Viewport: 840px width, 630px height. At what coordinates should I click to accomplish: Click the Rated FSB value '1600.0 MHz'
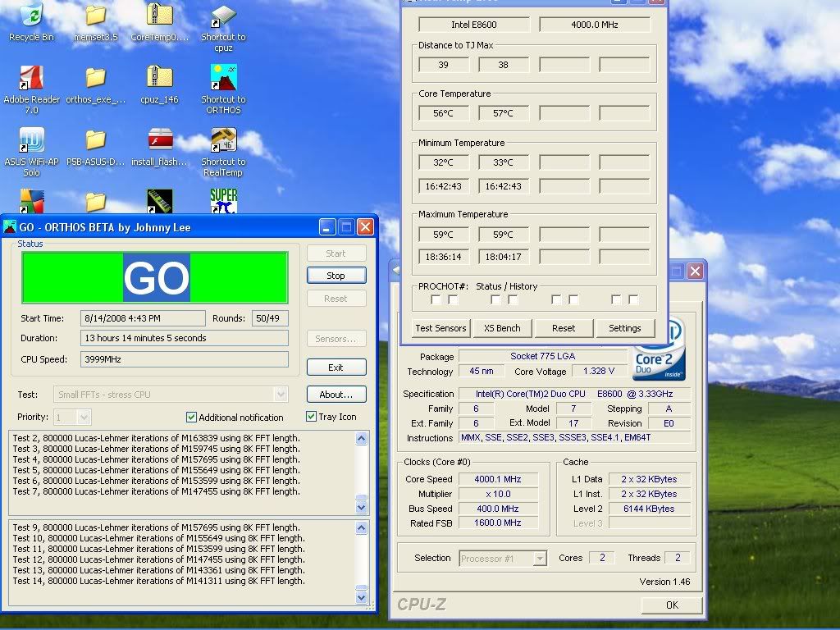point(498,523)
